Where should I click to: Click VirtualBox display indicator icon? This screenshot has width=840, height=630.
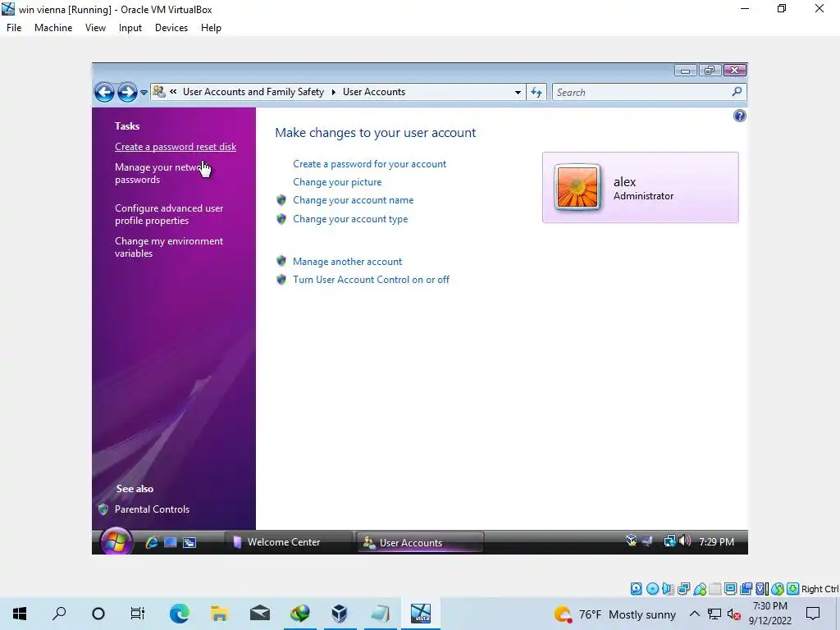(x=730, y=589)
